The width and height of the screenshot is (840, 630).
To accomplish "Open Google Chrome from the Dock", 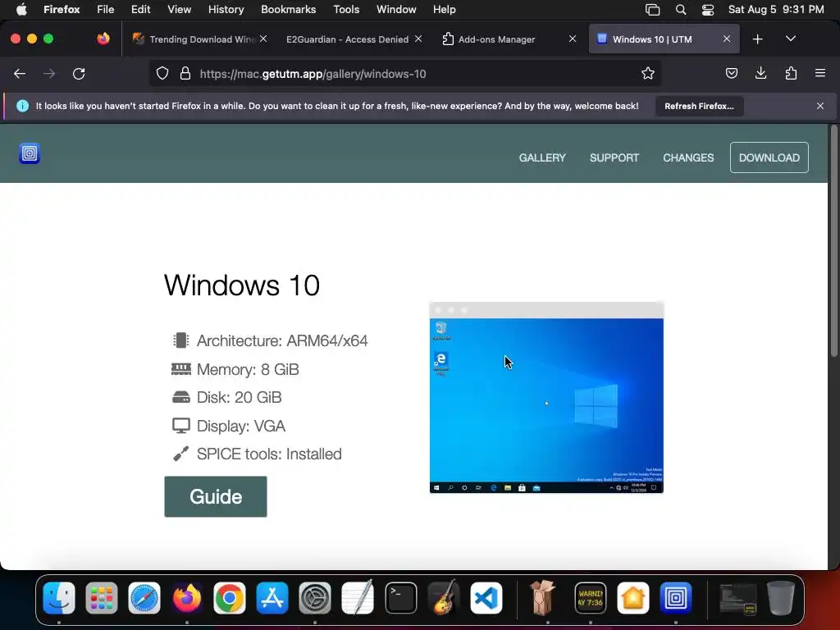I will click(x=230, y=598).
